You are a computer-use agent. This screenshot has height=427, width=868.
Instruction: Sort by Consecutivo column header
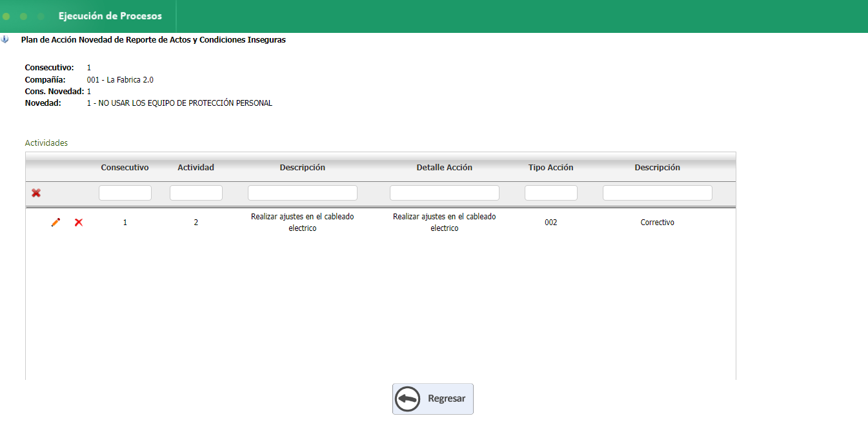click(125, 168)
